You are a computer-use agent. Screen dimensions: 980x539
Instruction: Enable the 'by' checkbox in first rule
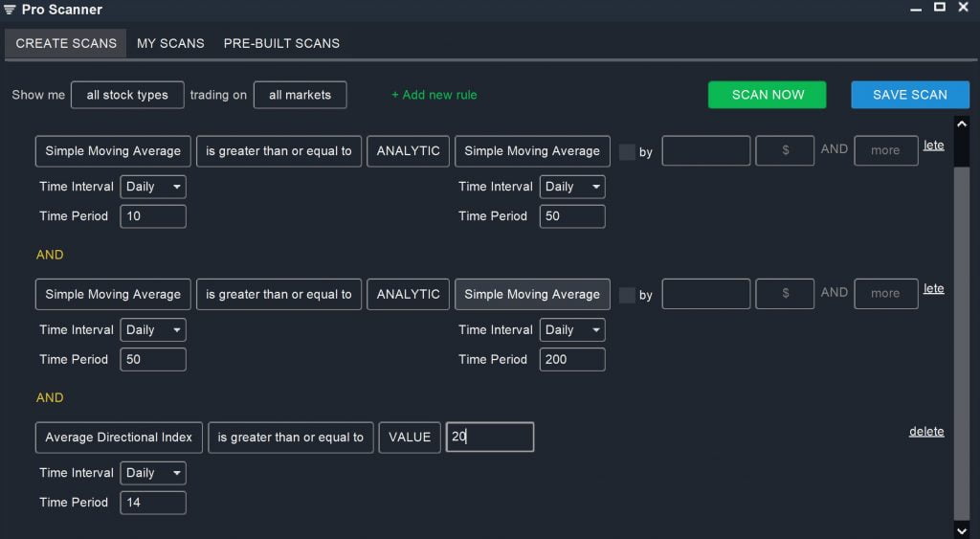627,151
